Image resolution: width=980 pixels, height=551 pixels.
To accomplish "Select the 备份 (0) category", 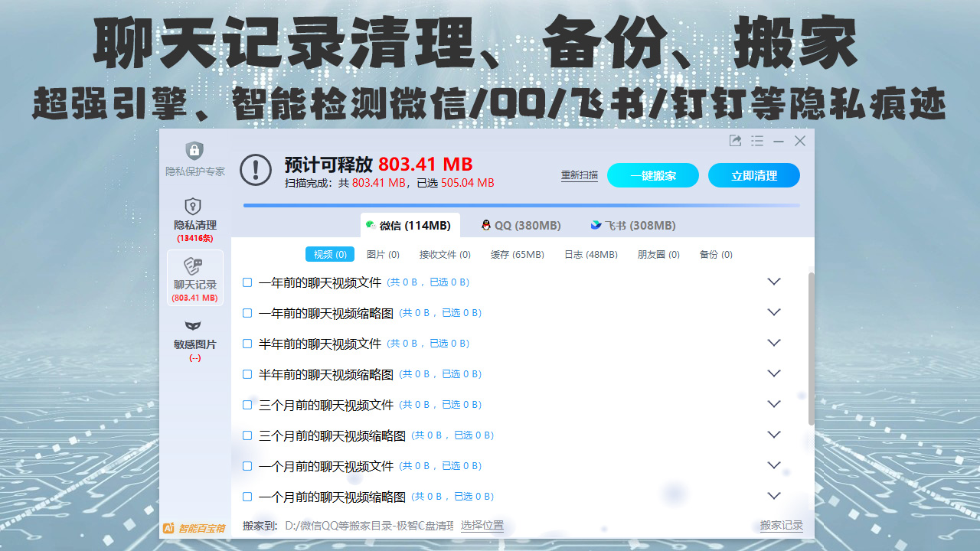I will point(716,254).
